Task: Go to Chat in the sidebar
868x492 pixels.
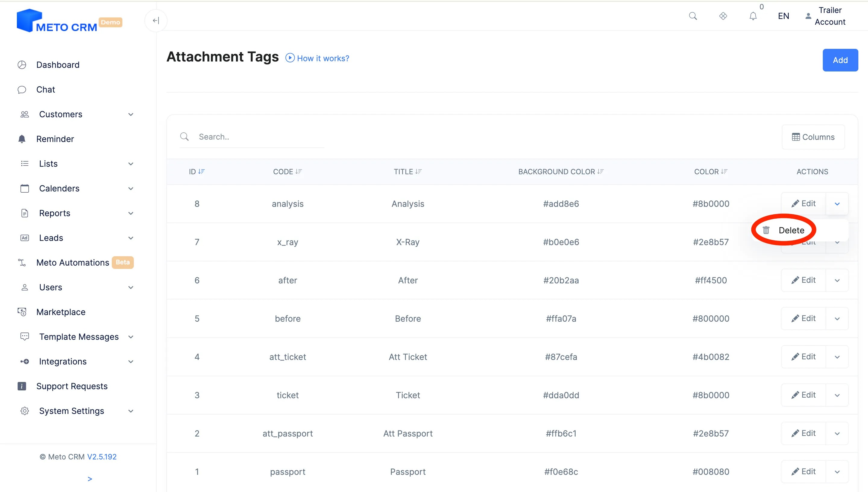Action: (x=46, y=89)
